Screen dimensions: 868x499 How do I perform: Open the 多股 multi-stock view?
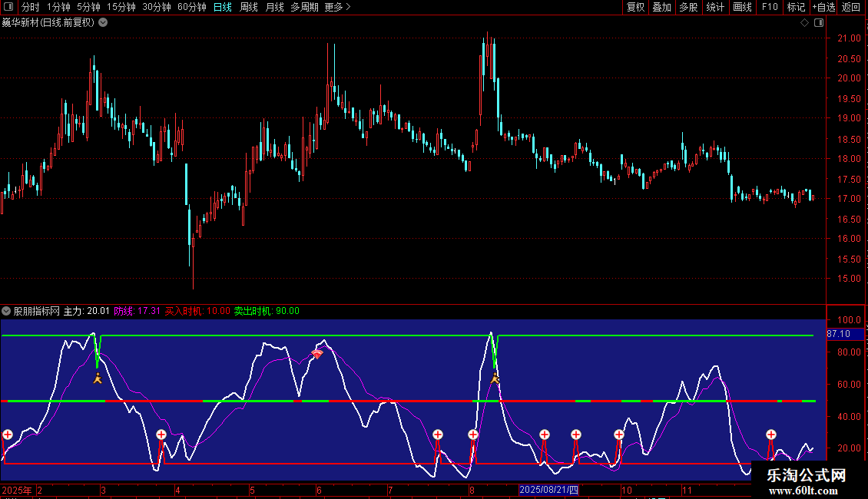point(688,7)
